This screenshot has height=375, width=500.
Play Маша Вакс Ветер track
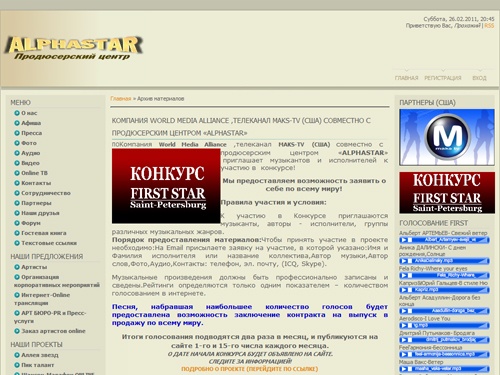pos(404,369)
